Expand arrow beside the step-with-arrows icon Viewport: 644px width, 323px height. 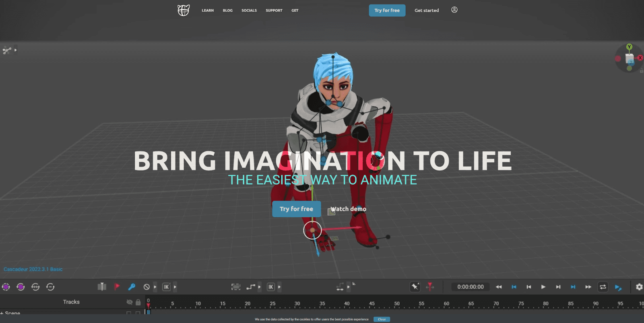coord(349,287)
